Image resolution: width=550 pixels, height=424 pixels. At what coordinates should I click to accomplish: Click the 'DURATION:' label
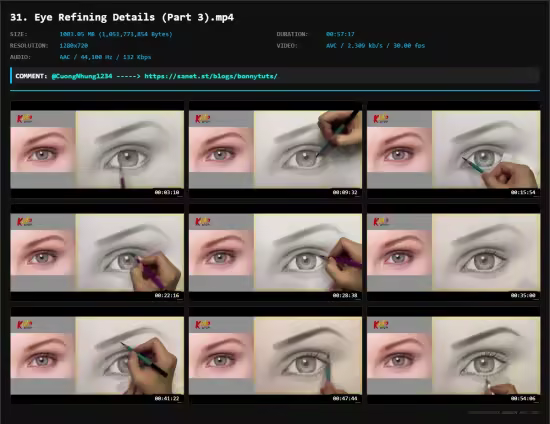coord(292,34)
